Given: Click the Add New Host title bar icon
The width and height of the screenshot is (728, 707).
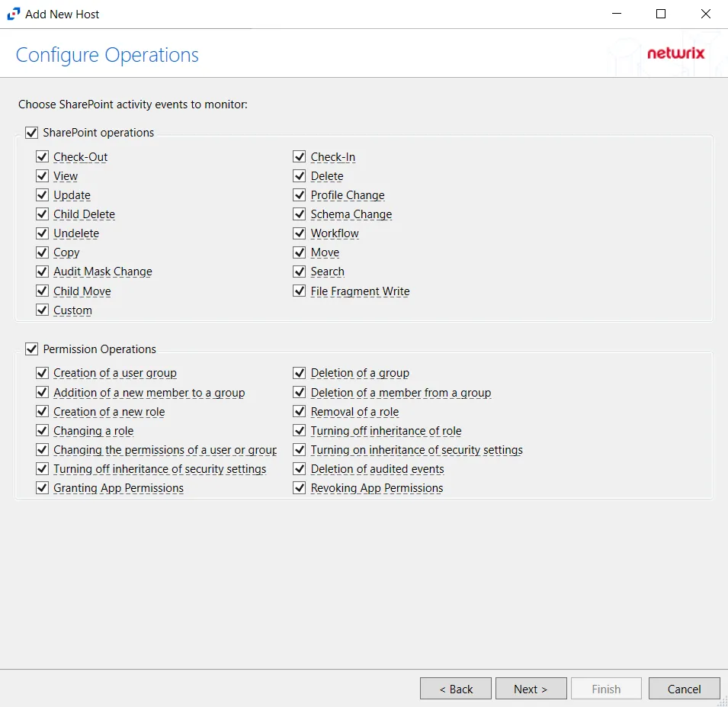Looking at the screenshot, I should [x=14, y=14].
